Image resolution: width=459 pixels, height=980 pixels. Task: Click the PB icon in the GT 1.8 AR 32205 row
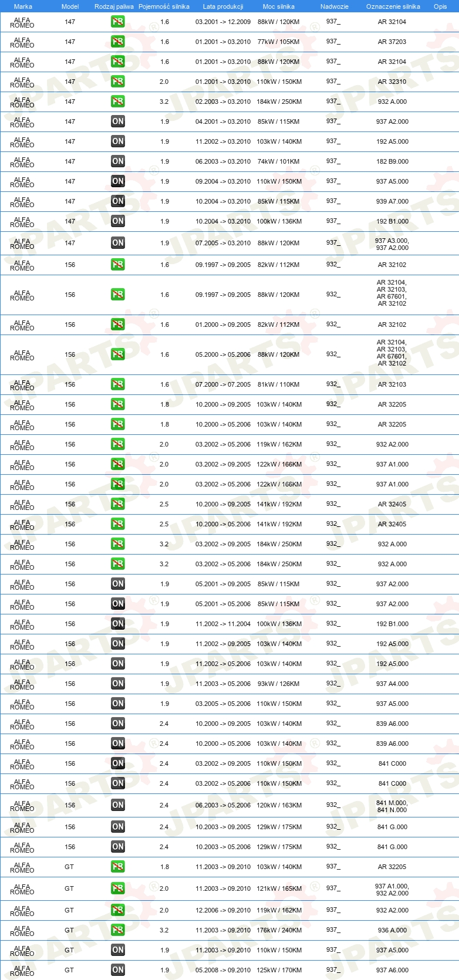click(118, 867)
